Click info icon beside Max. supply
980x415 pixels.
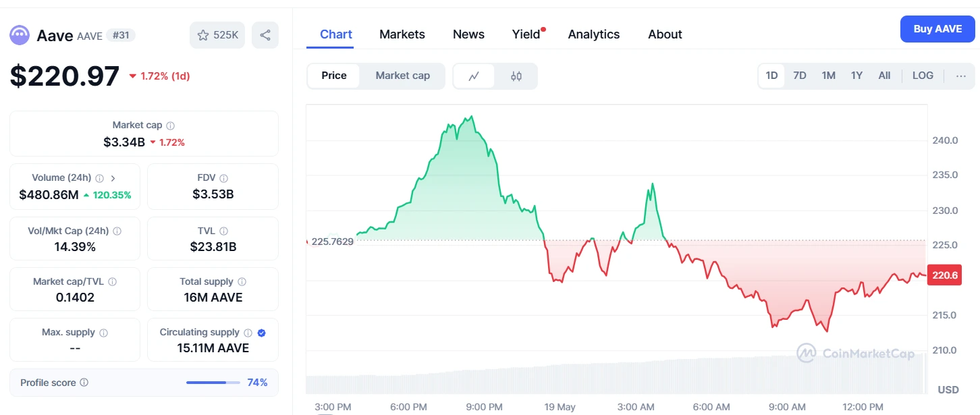tap(103, 333)
